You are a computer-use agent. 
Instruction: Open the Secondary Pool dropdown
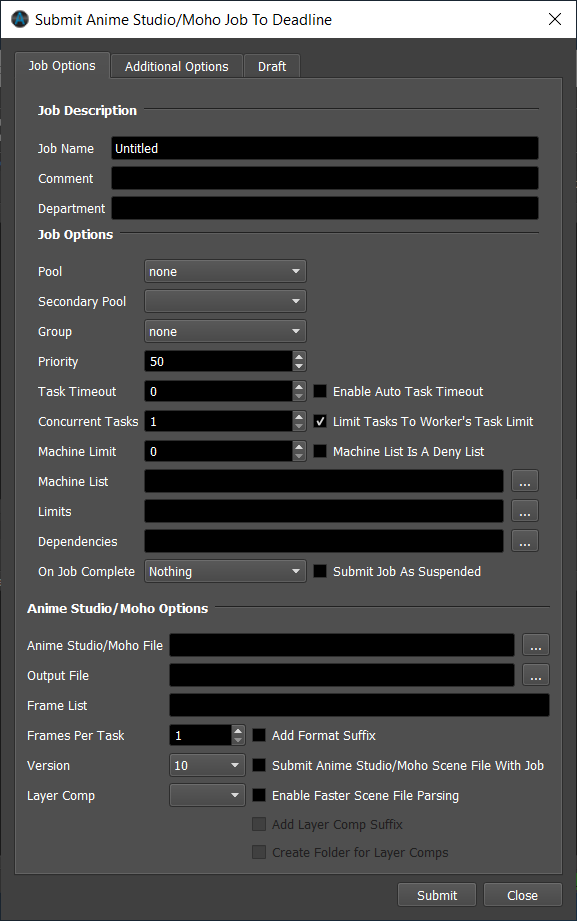tap(226, 301)
